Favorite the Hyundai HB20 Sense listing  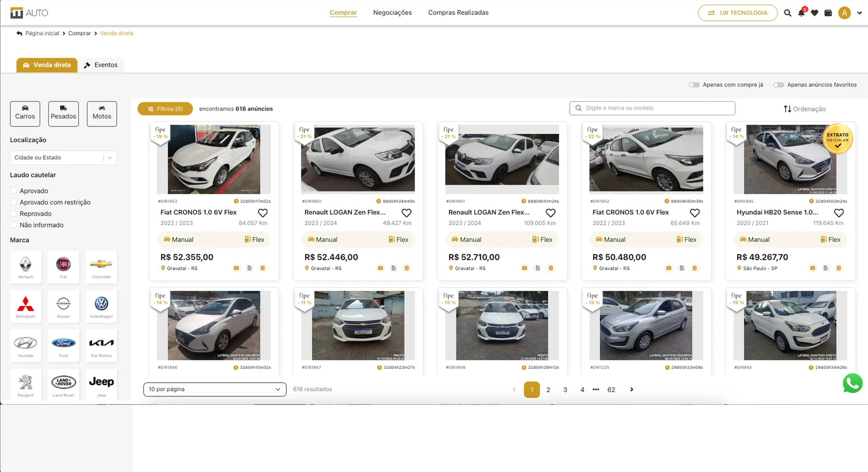point(839,213)
